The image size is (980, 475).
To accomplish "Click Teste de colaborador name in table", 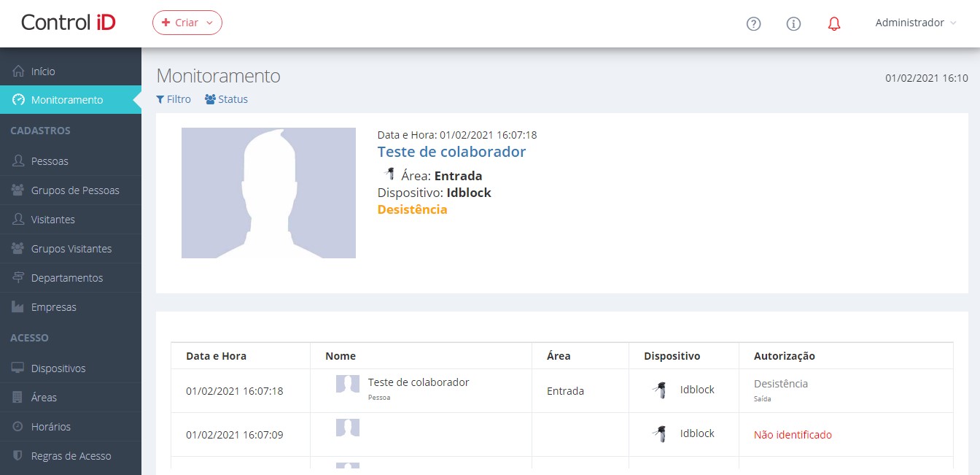I will 419,382.
